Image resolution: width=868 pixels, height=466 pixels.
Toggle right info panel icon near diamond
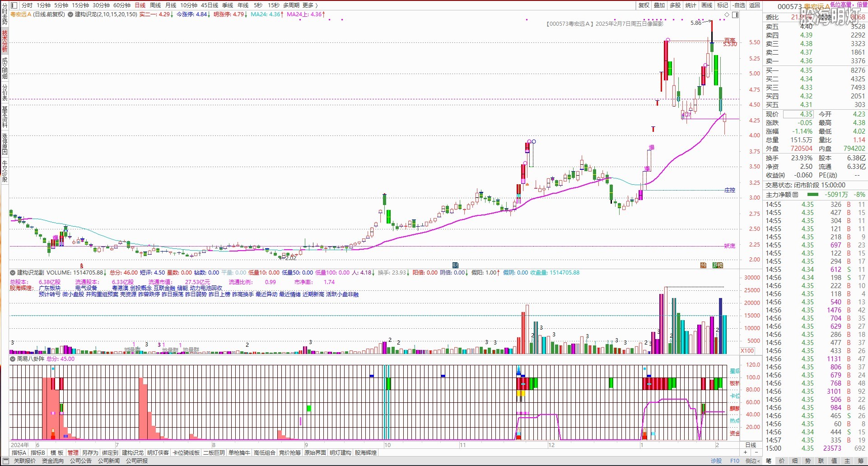(x=735, y=15)
